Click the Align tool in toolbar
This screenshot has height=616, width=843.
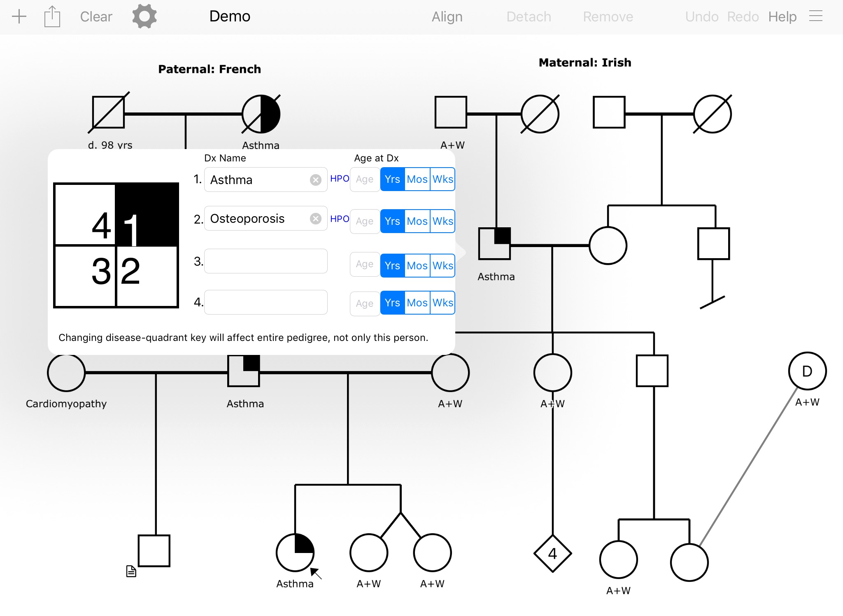[446, 17]
